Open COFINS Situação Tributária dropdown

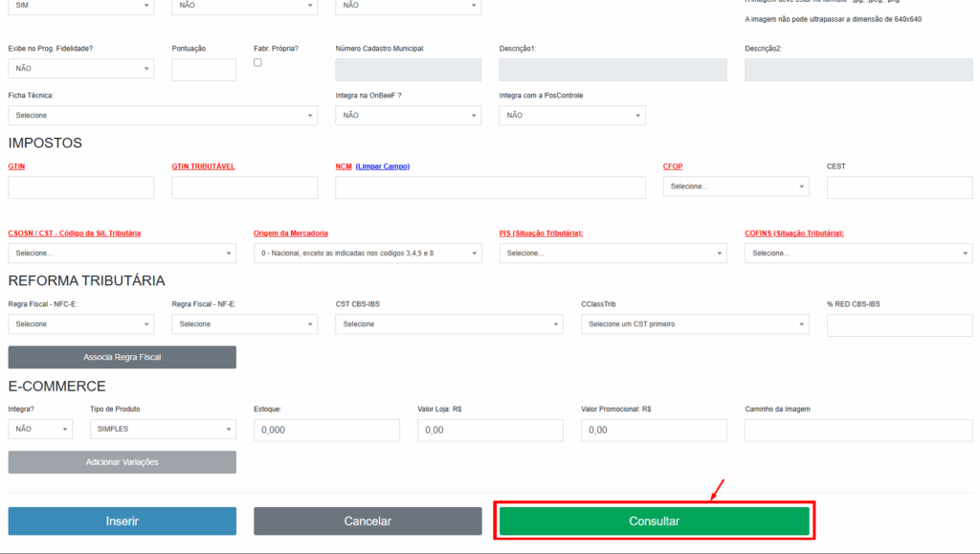857,254
